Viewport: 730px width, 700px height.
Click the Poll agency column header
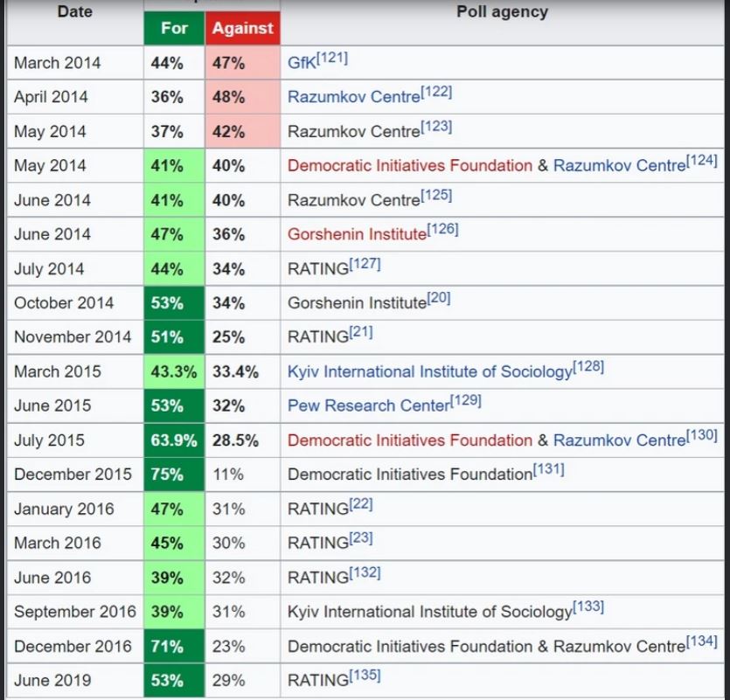pyautogui.click(x=502, y=12)
